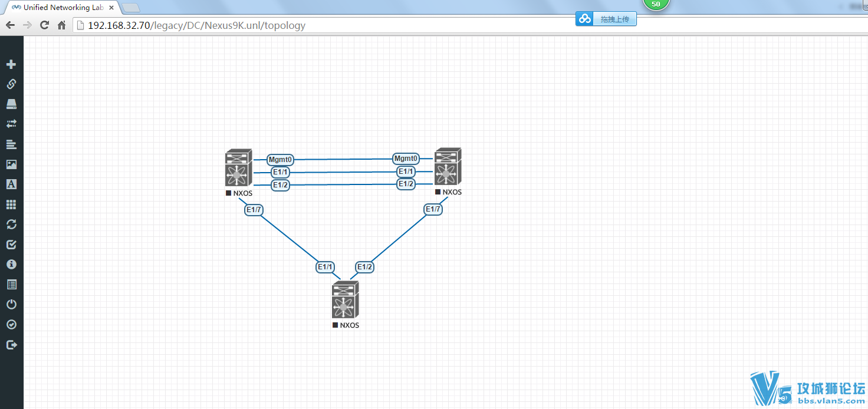
Task: Click the NXOS name under the right switch
Action: click(452, 192)
